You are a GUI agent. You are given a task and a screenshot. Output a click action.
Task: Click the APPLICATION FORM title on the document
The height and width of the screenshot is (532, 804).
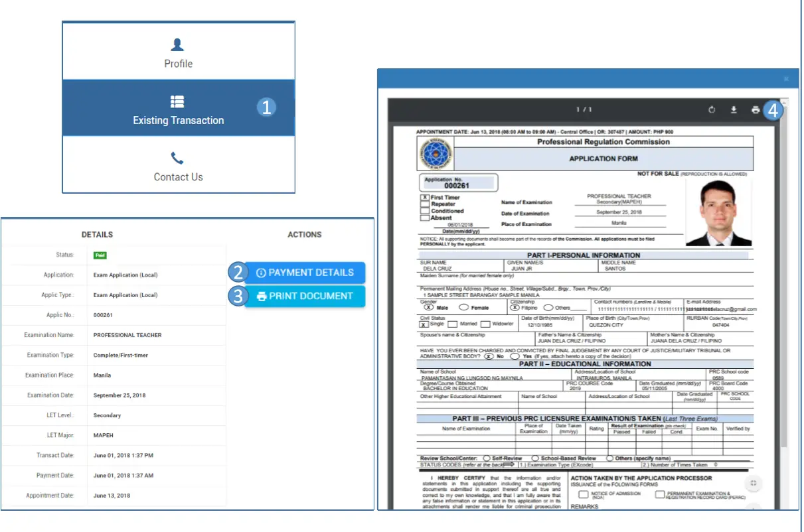(603, 159)
